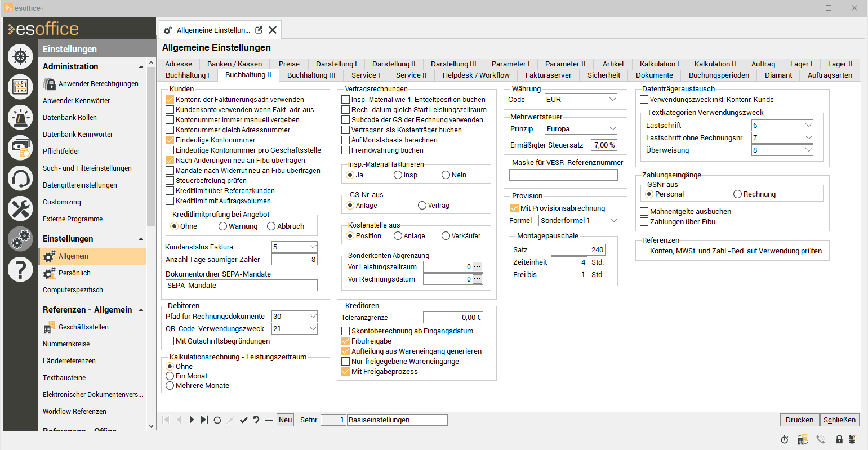Uncheck Fibufreigabe under Kreditoren

point(346,341)
